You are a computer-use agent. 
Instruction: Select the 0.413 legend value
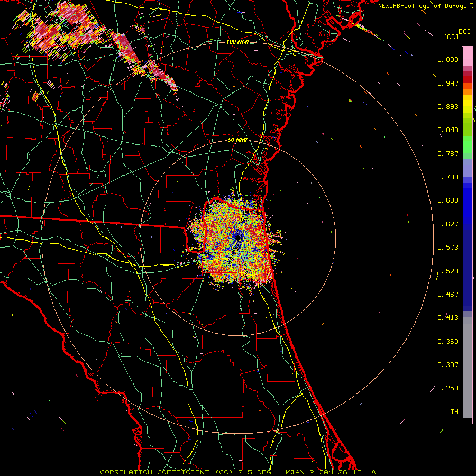pyautogui.click(x=448, y=318)
